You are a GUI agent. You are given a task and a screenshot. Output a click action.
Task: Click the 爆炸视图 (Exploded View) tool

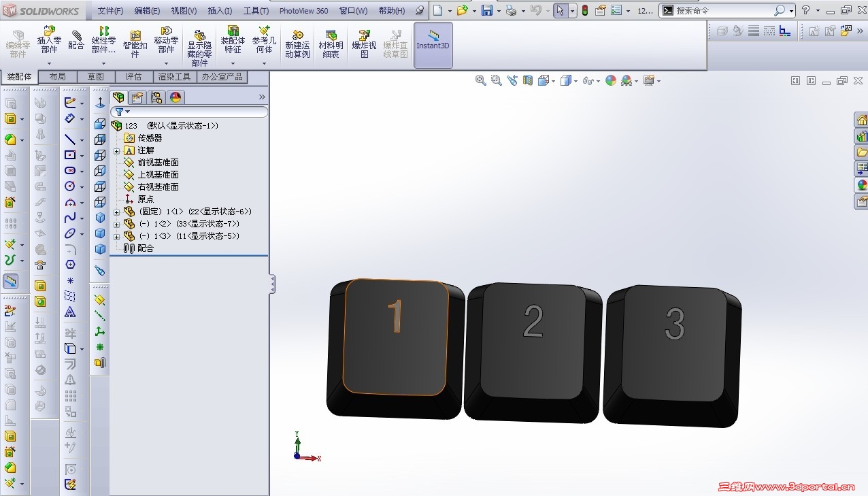pos(364,44)
